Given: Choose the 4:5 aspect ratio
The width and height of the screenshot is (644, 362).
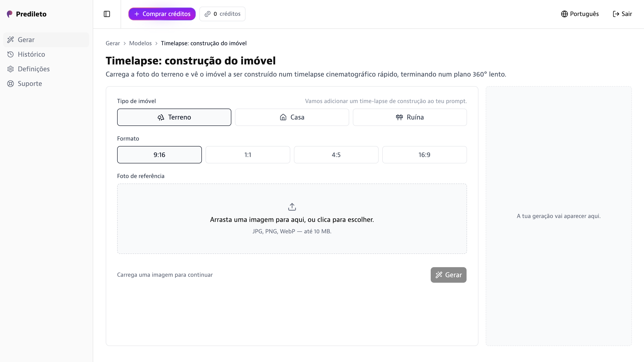Looking at the screenshot, I should pyautogui.click(x=336, y=155).
